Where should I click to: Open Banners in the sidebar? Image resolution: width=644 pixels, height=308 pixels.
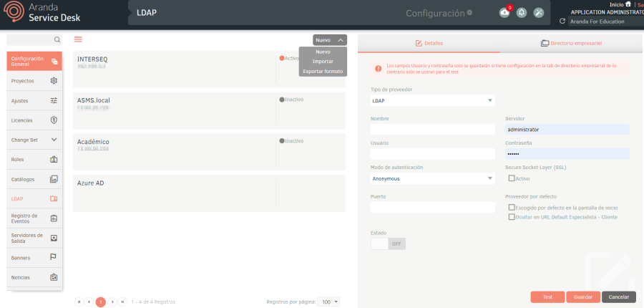pyautogui.click(x=34, y=258)
